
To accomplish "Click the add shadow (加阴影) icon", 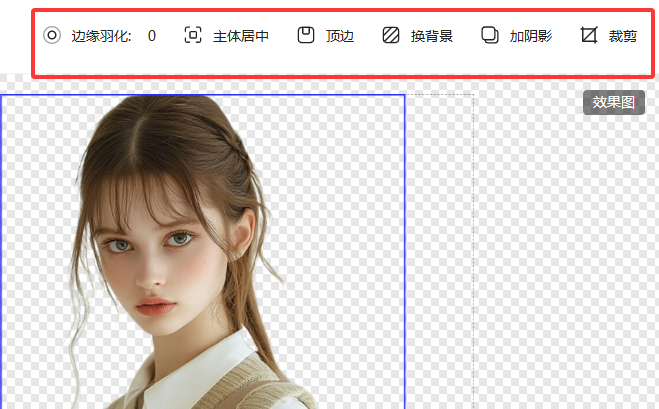I will 490,36.
